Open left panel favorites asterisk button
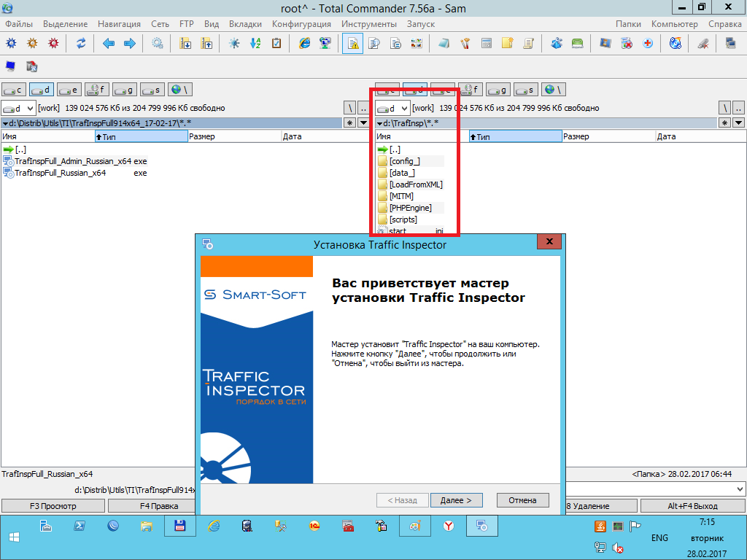This screenshot has width=747, height=560. [349, 122]
